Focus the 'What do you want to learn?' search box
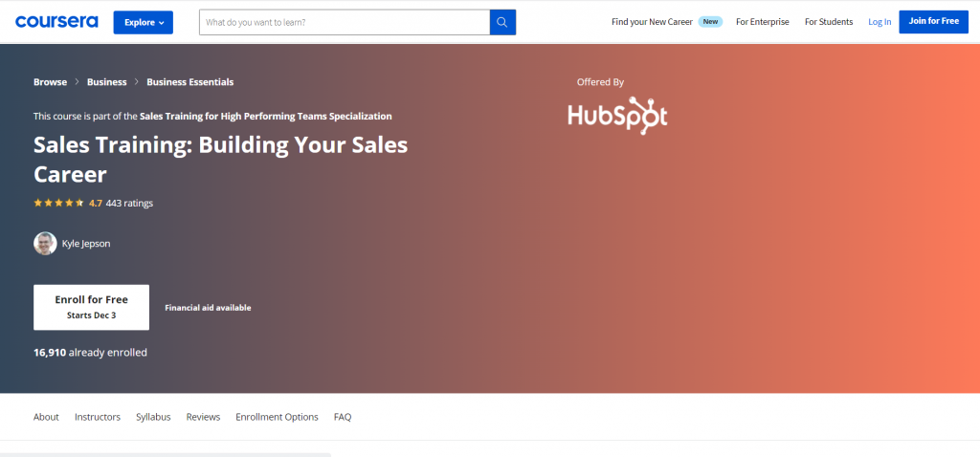This screenshot has width=980, height=457. 345,23
